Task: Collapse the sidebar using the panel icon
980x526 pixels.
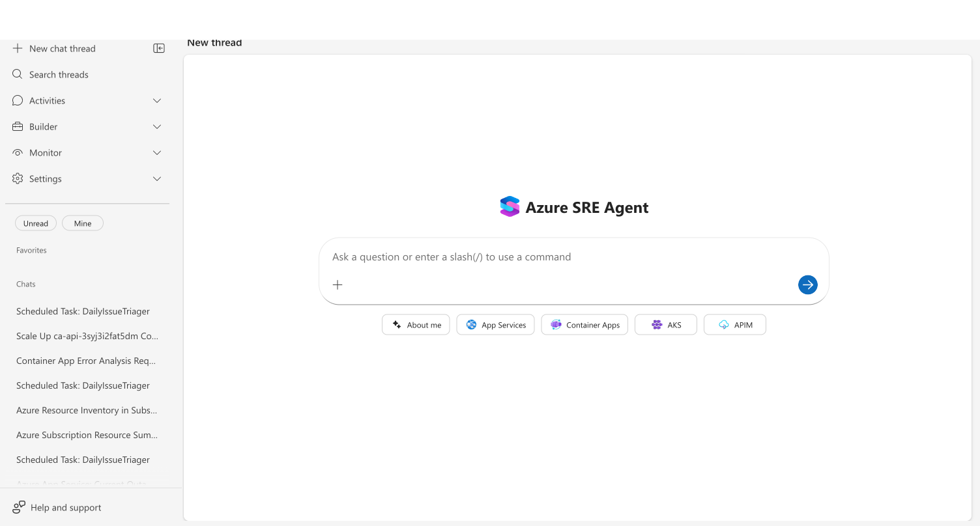Action: (x=159, y=48)
